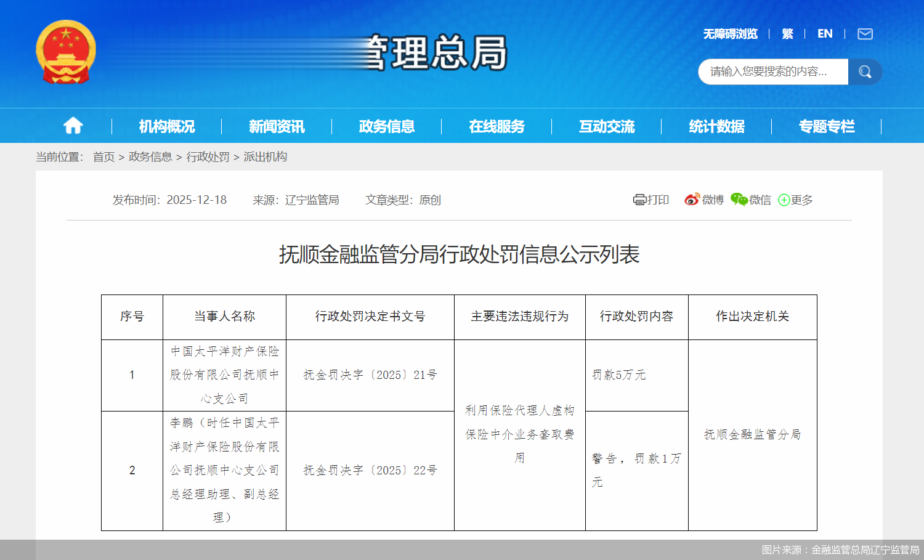Click the authority 抚顺金融监管分局
The image size is (924, 560).
(x=753, y=435)
